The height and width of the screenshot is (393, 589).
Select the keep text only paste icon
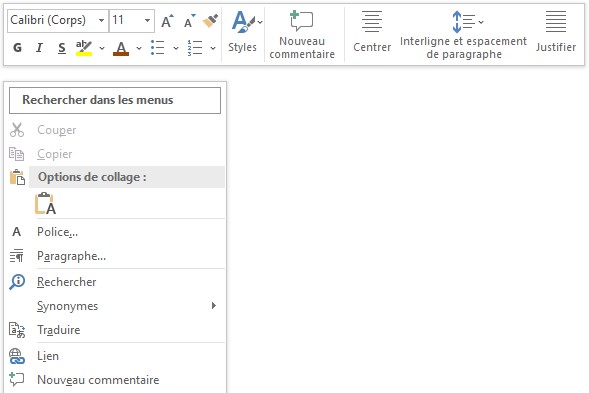[x=45, y=204]
